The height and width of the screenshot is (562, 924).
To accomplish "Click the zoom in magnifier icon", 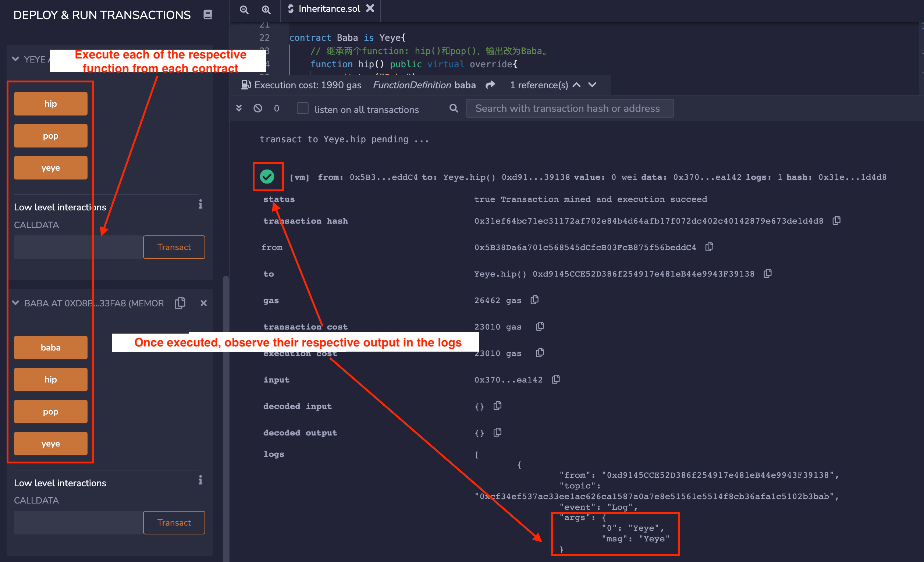I will pyautogui.click(x=266, y=10).
